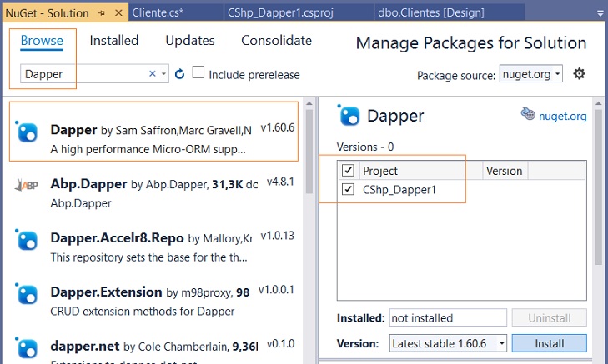The height and width of the screenshot is (364, 608).
Task: Toggle the CShp_Dapper1 project checkbox
Action: [348, 189]
